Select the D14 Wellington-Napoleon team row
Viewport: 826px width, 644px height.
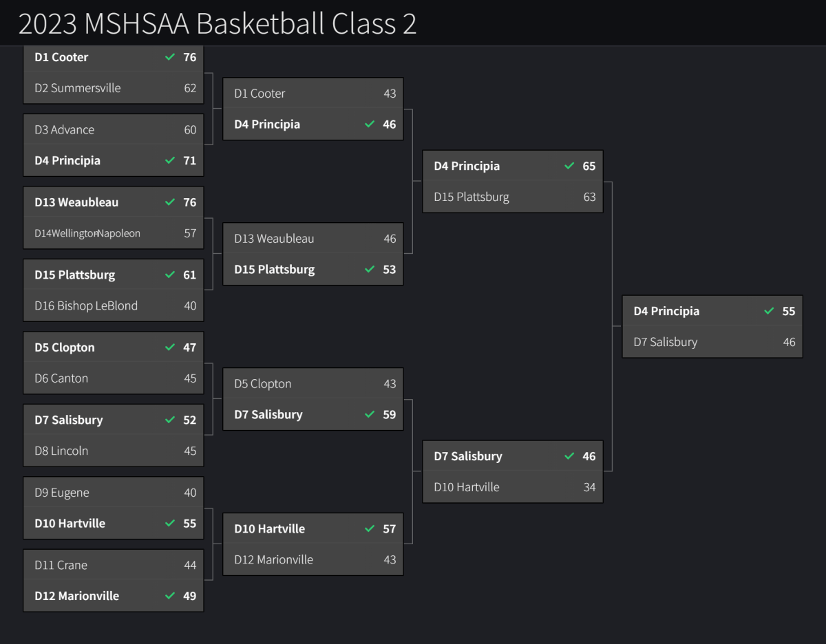click(x=87, y=233)
